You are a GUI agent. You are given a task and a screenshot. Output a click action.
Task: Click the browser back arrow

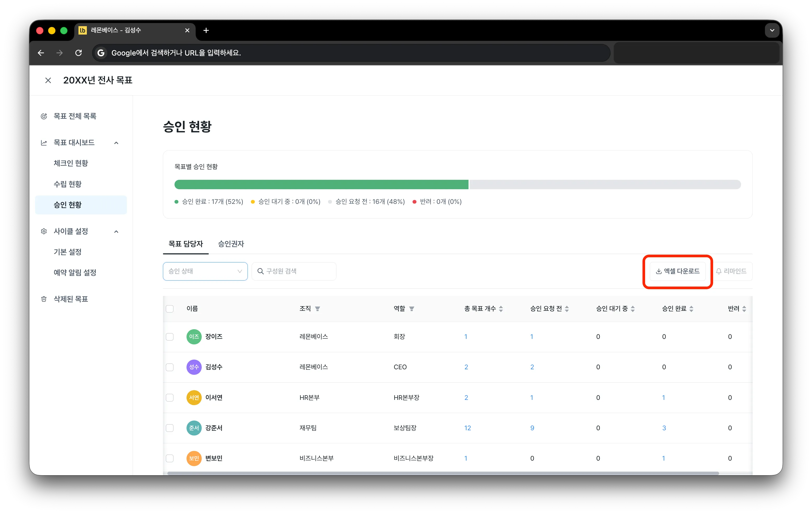tap(41, 53)
